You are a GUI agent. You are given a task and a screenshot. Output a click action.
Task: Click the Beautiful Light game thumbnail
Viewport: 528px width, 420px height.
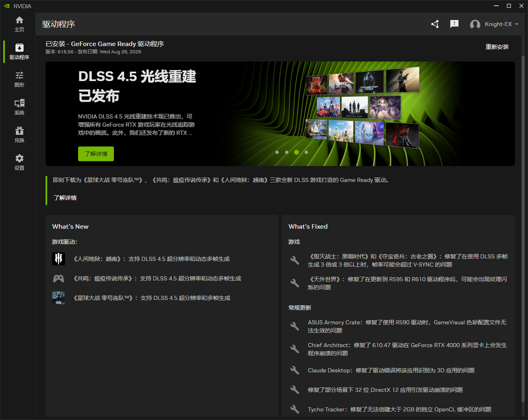(355, 107)
